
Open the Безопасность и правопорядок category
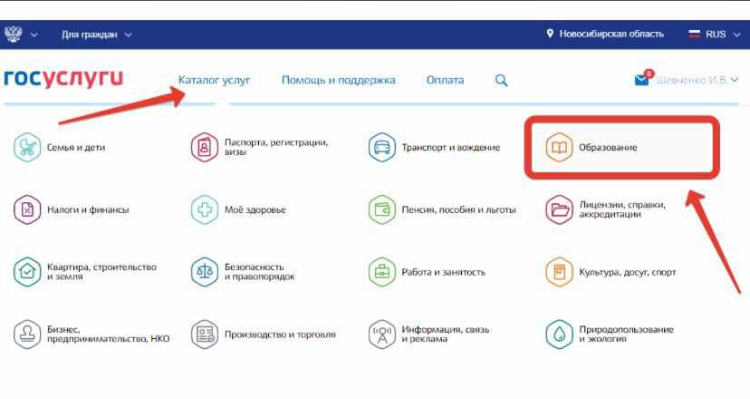coord(243,272)
